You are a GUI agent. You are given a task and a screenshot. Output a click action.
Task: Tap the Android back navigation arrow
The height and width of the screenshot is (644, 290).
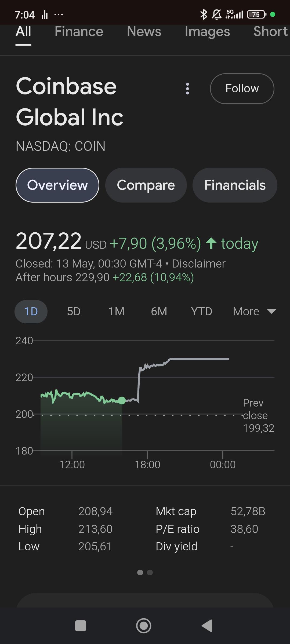[x=207, y=626]
